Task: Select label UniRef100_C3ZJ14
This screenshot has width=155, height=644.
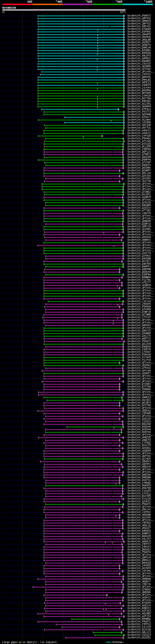Action: (x=139, y=302)
